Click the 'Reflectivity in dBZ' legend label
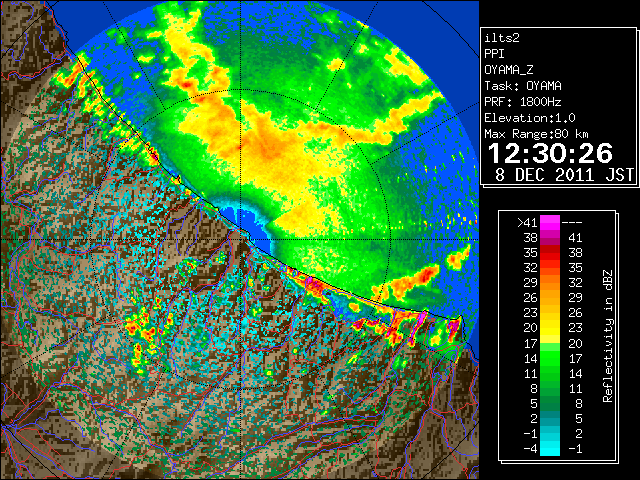640x480 pixels. [608, 336]
